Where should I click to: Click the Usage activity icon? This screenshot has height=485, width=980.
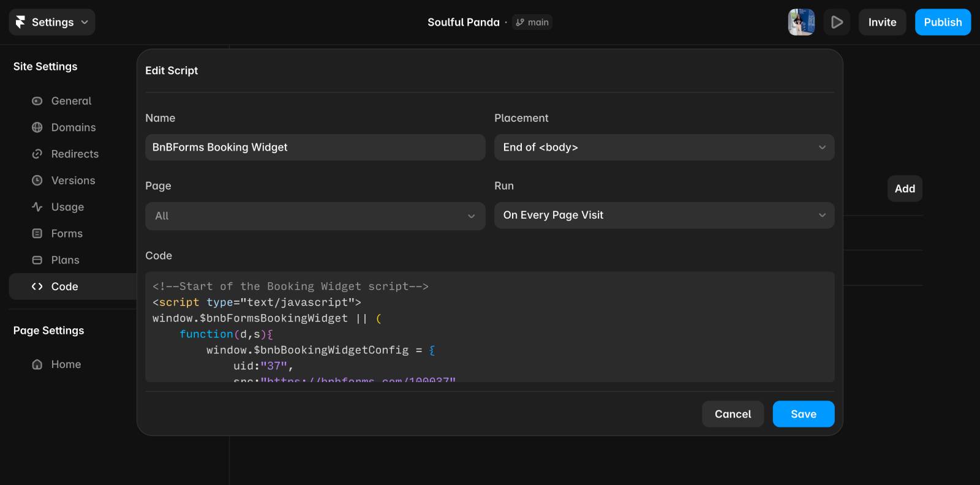pos(37,207)
